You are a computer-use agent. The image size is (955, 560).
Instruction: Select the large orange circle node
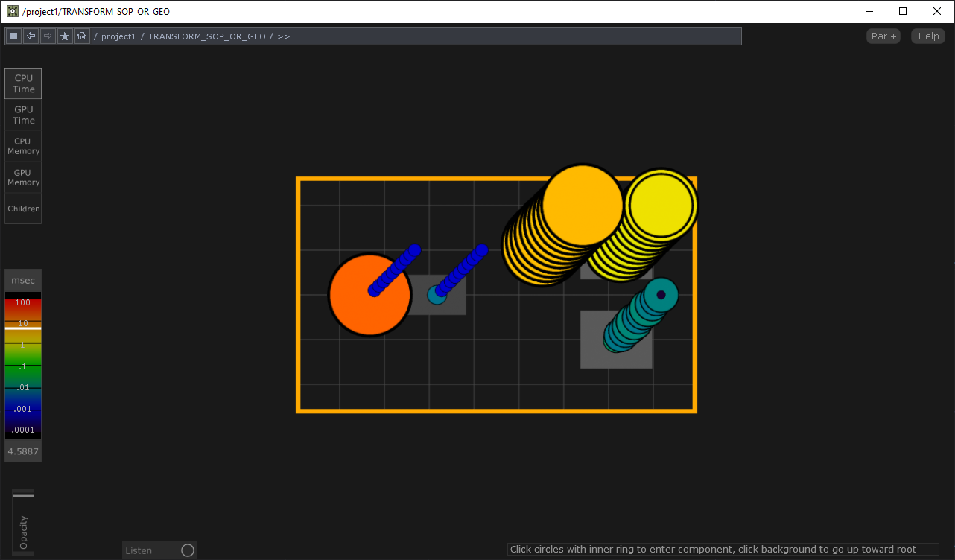point(370,295)
